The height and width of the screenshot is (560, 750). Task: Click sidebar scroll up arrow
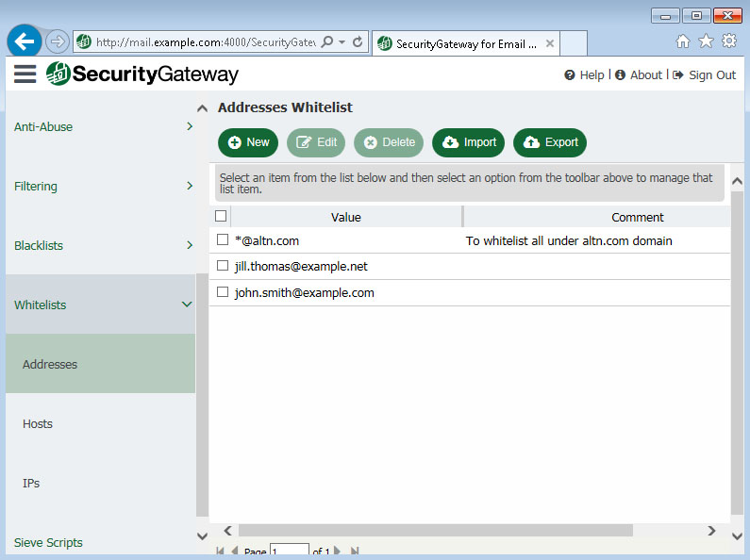click(x=202, y=108)
